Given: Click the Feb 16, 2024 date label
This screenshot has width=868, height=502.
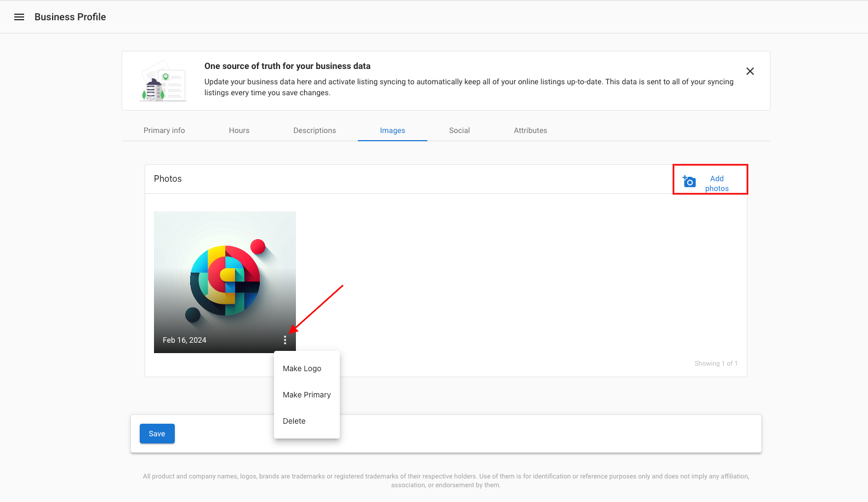Looking at the screenshot, I should click(185, 340).
